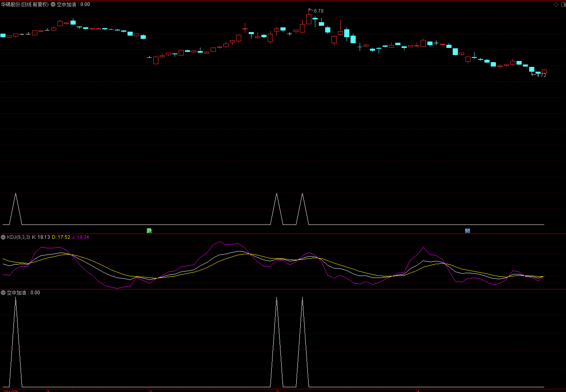Click the KDJ(9,3,3) indicator label

(x=19, y=237)
